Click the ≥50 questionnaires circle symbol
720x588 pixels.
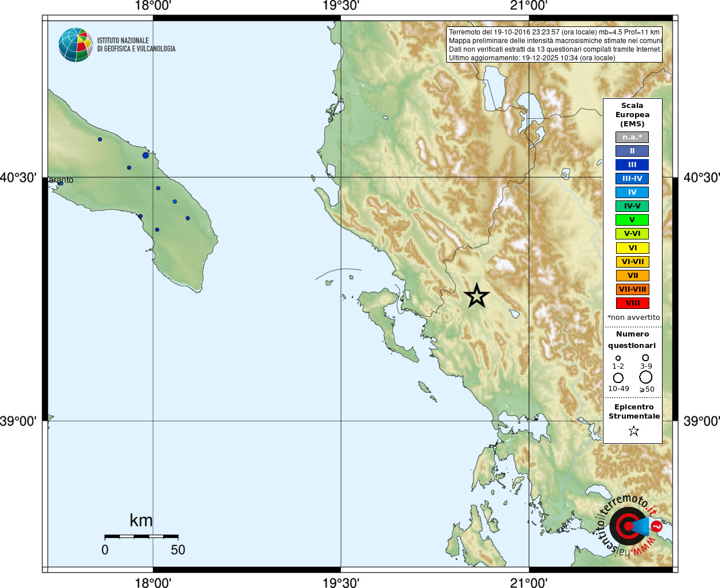click(646, 377)
